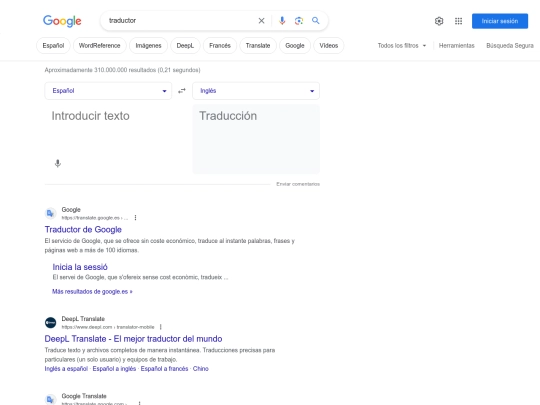Click Google Translate favicon of first result

[x=50, y=214]
